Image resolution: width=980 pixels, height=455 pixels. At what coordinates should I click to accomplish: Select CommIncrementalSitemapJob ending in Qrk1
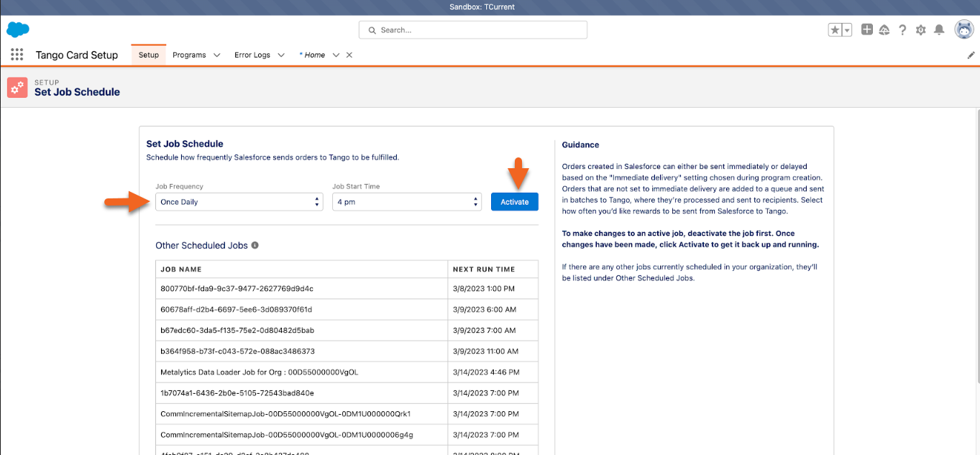pos(285,414)
